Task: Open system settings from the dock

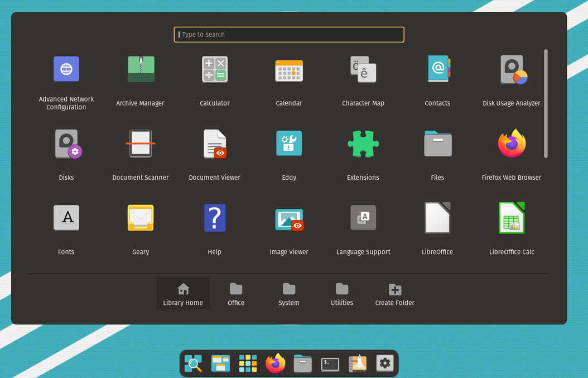Action: (384, 363)
